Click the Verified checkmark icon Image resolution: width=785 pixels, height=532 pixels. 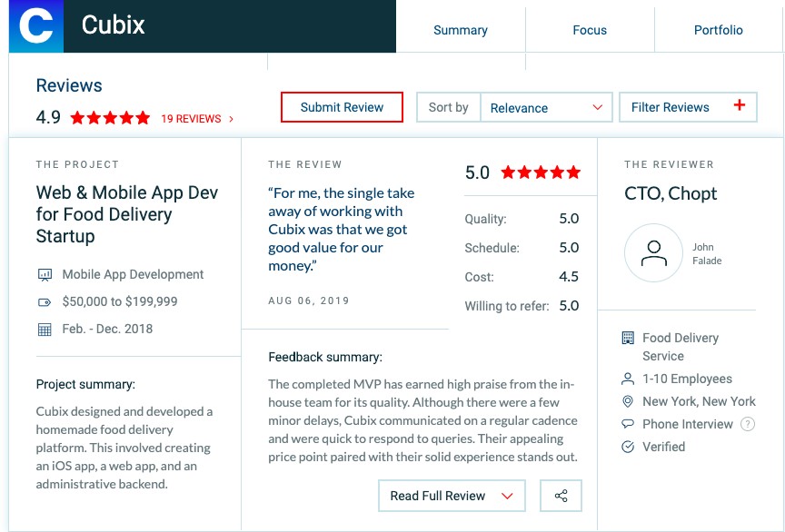627,447
